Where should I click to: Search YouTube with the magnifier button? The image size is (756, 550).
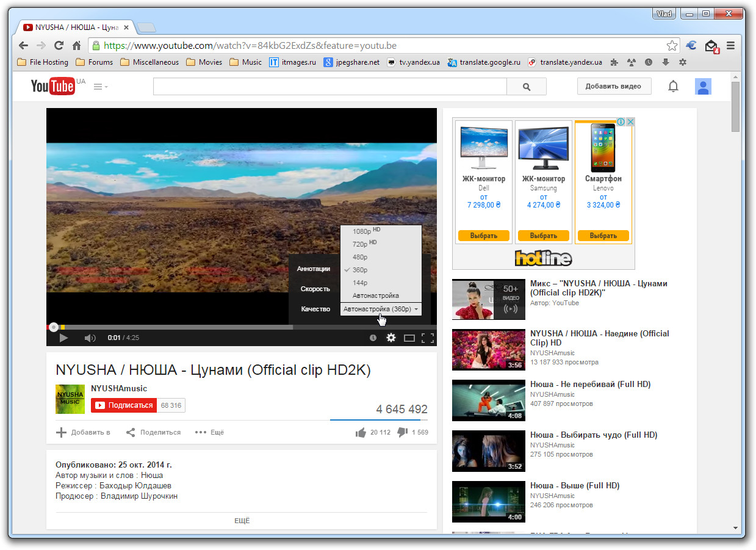[x=527, y=87]
